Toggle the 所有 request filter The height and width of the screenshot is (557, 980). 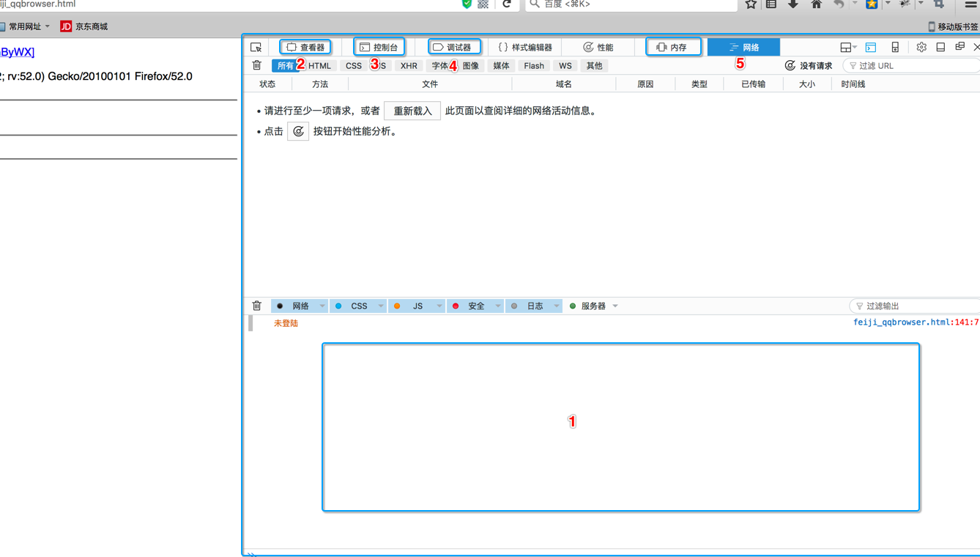[x=286, y=65]
